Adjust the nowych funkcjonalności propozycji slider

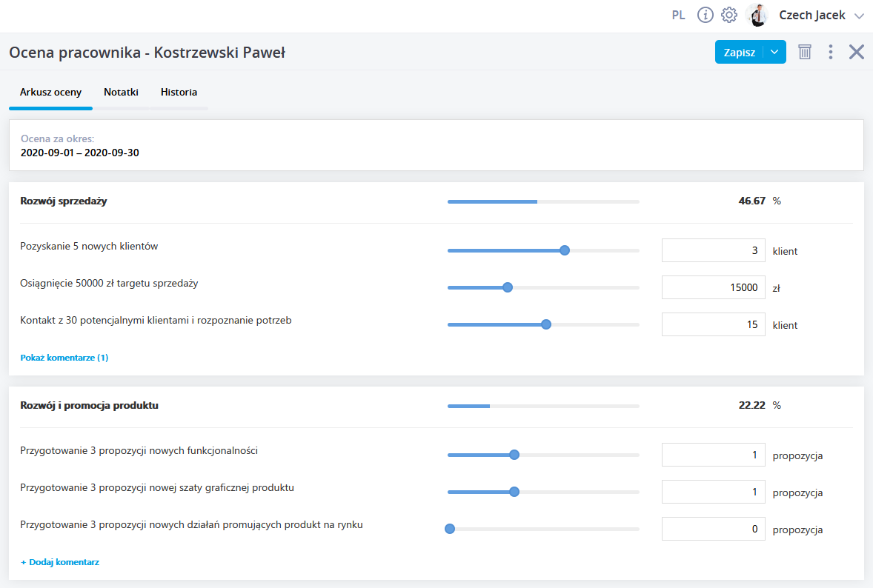tap(543, 455)
